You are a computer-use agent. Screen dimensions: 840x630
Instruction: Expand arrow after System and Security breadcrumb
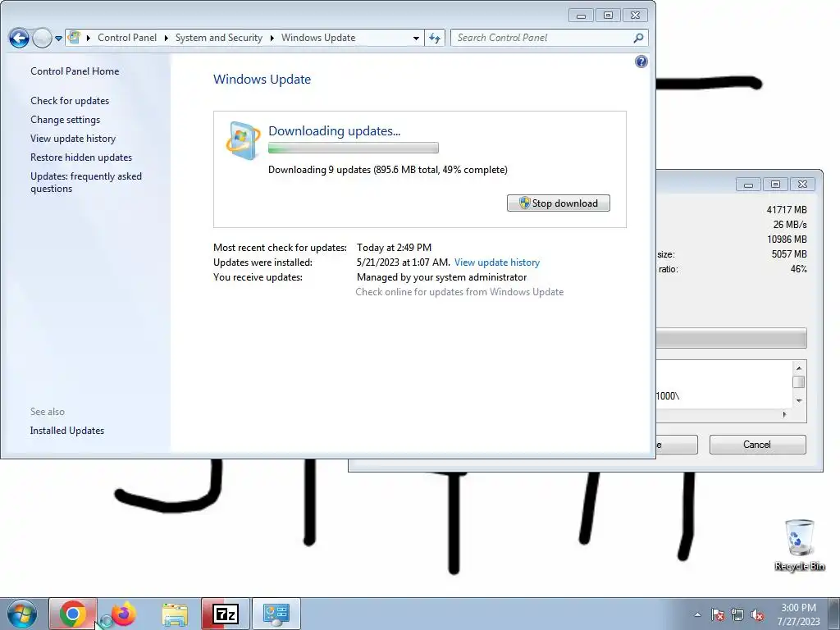pyautogui.click(x=272, y=38)
